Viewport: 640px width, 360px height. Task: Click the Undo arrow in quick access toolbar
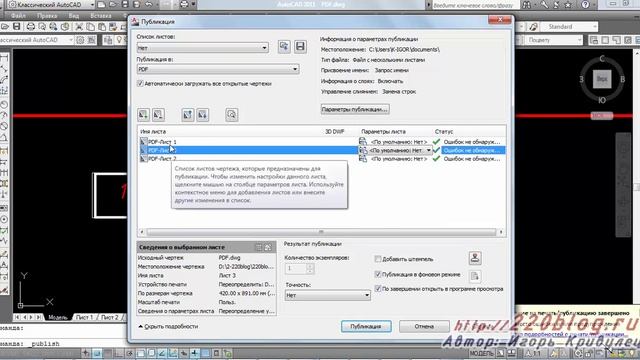click(x=149, y=4)
